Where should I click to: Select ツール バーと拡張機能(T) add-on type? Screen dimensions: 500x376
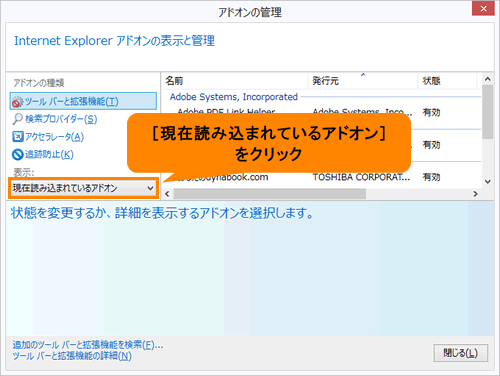pyautogui.click(x=83, y=101)
